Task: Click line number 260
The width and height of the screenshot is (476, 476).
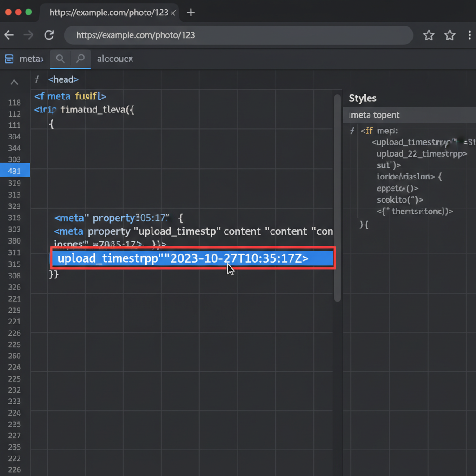Action: 14,356
